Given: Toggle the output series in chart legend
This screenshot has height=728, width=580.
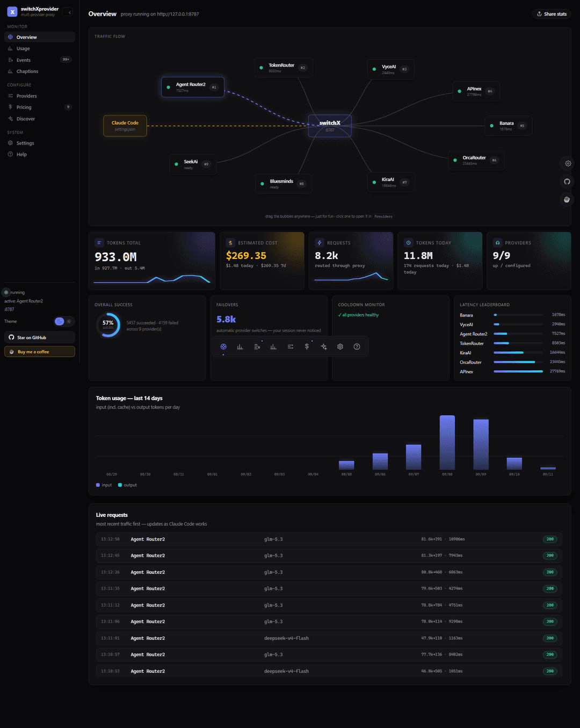Looking at the screenshot, I should click(127, 485).
